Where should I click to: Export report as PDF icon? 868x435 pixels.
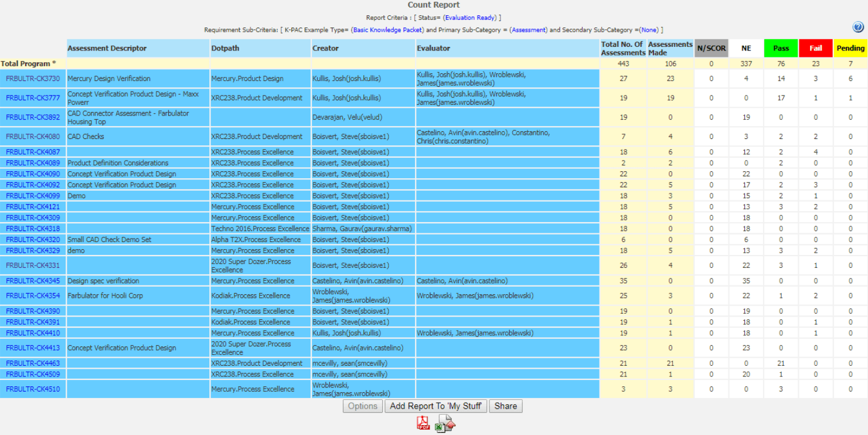[423, 423]
